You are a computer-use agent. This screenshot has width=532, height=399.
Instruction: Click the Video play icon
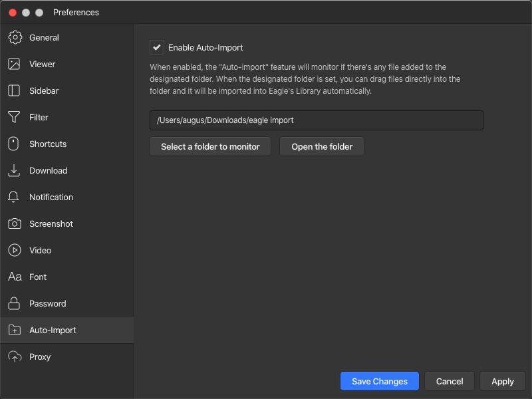(x=14, y=250)
